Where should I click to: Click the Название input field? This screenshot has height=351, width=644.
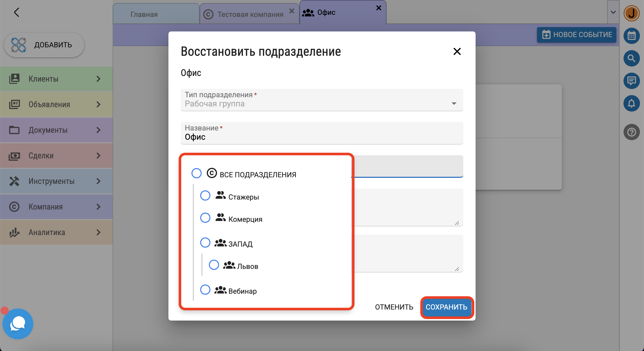(321, 137)
